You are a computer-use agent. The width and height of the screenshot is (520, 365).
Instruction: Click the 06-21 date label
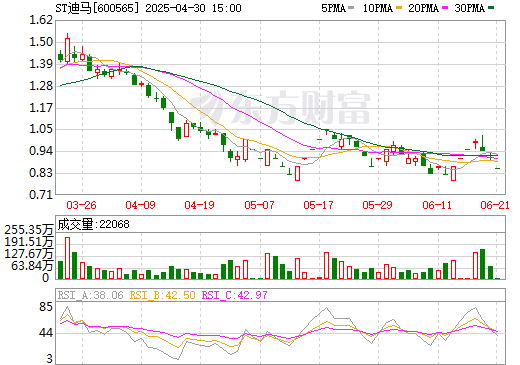(495, 205)
